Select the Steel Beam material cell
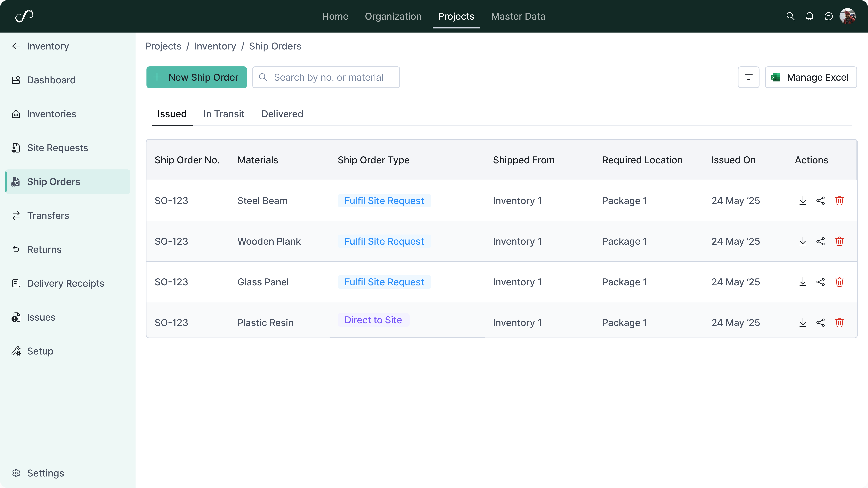This screenshot has width=868, height=488. tap(262, 201)
